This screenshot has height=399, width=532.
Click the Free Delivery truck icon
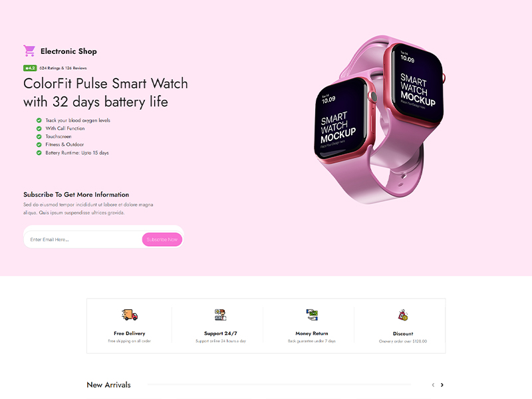(x=130, y=315)
